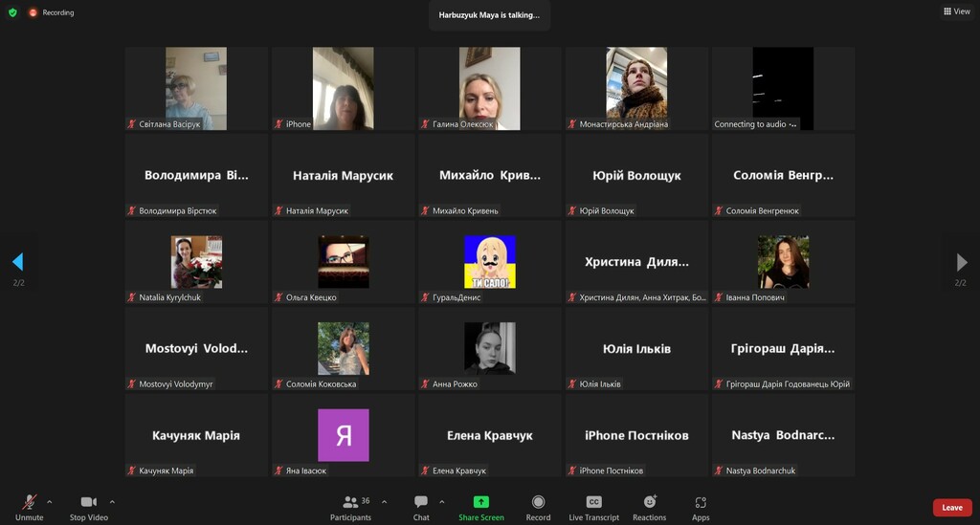Expand audio options arrow beside Unmute
The height and width of the screenshot is (525, 980).
(50, 501)
